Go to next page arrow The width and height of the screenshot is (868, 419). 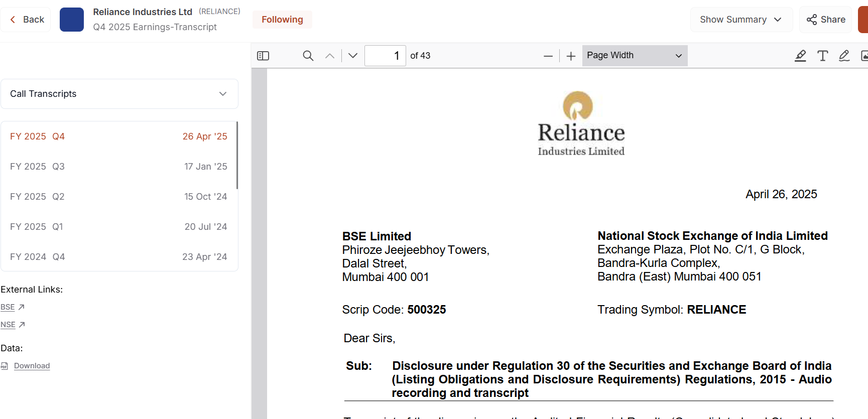pyautogui.click(x=353, y=56)
